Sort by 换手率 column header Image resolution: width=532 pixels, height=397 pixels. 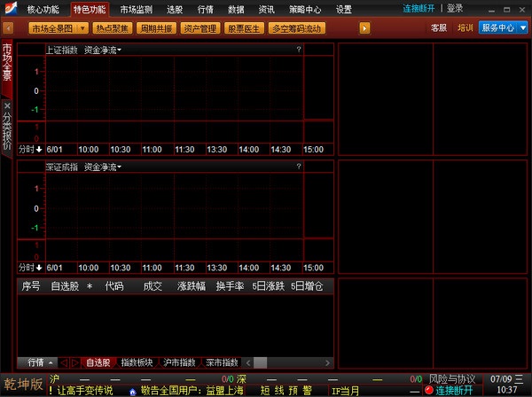(230, 286)
